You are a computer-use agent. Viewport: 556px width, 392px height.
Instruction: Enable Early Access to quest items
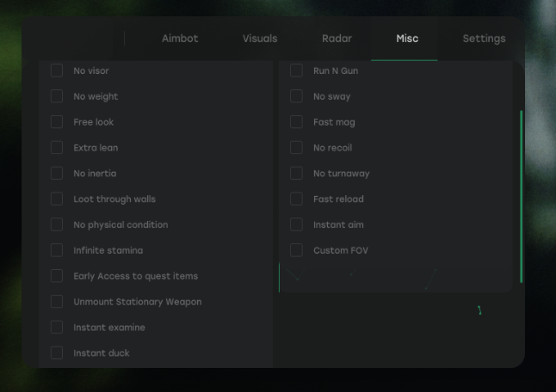[x=57, y=276]
